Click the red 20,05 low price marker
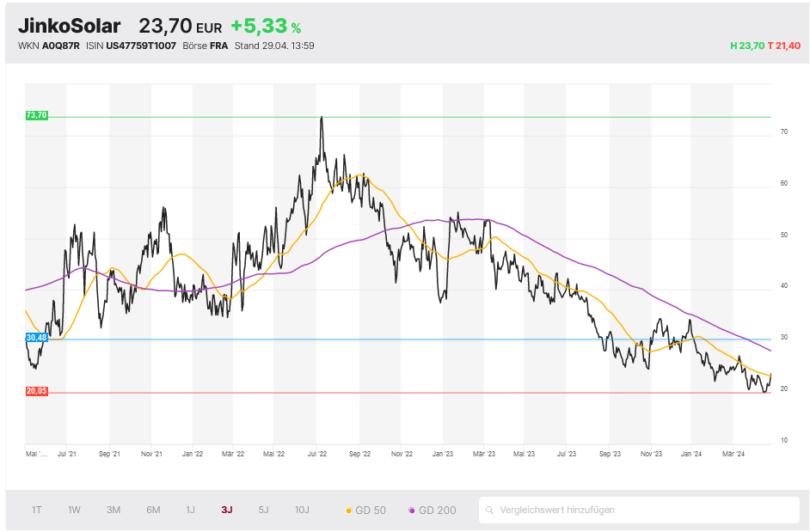The image size is (810, 532). tap(37, 391)
